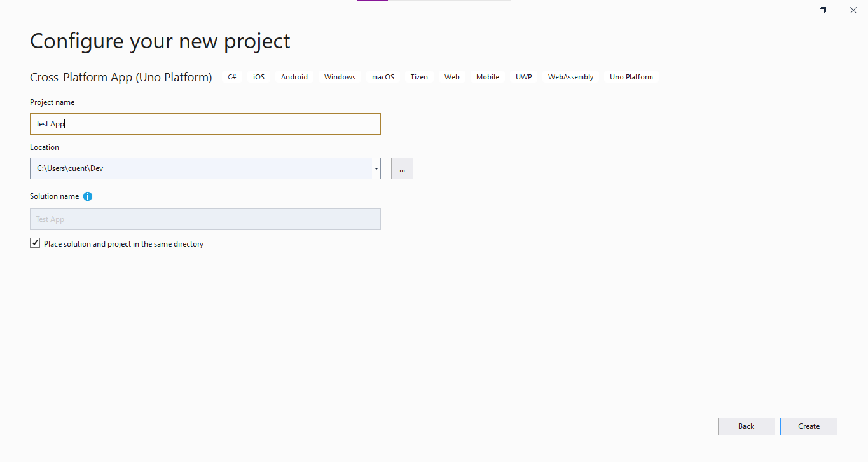The height and width of the screenshot is (462, 868).
Task: Click the Tizen tag
Action: (419, 77)
